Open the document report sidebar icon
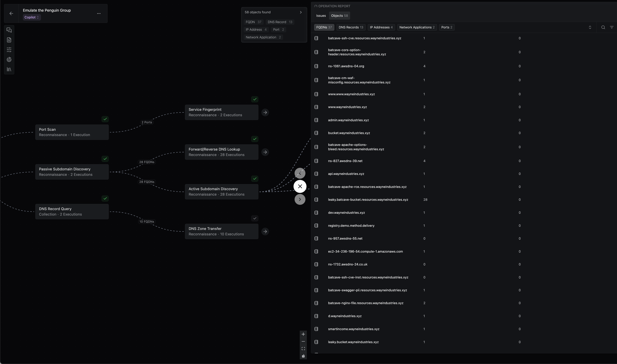The height and width of the screenshot is (364, 617). (9, 40)
